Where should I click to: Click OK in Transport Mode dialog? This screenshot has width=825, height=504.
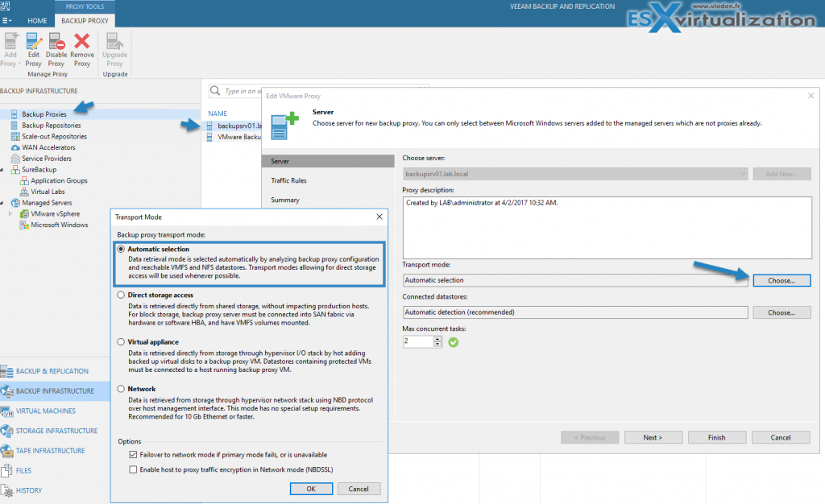click(x=310, y=489)
